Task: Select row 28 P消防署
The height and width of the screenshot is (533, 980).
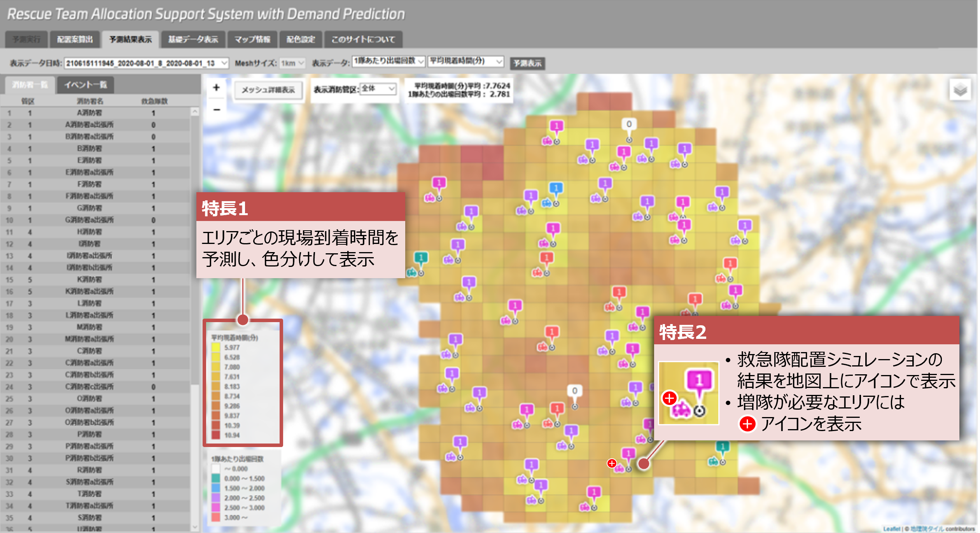Action: pyautogui.click(x=96, y=435)
